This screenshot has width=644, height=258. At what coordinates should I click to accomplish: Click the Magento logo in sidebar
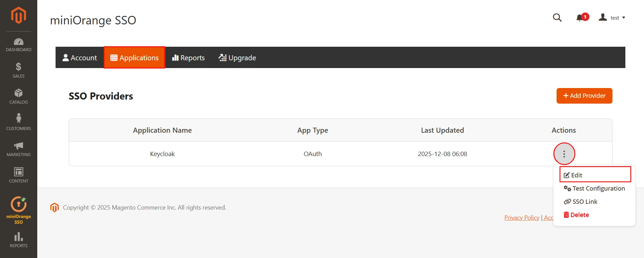tap(18, 15)
